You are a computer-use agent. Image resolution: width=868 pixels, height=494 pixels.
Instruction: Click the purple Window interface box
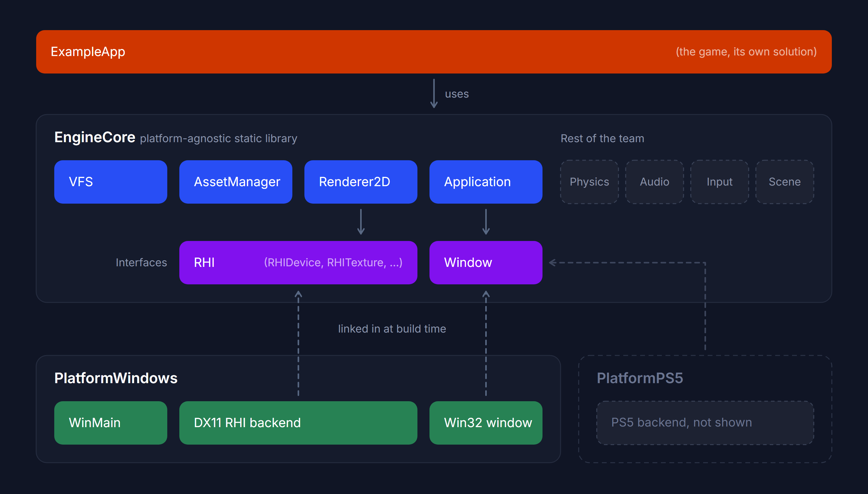(x=486, y=263)
